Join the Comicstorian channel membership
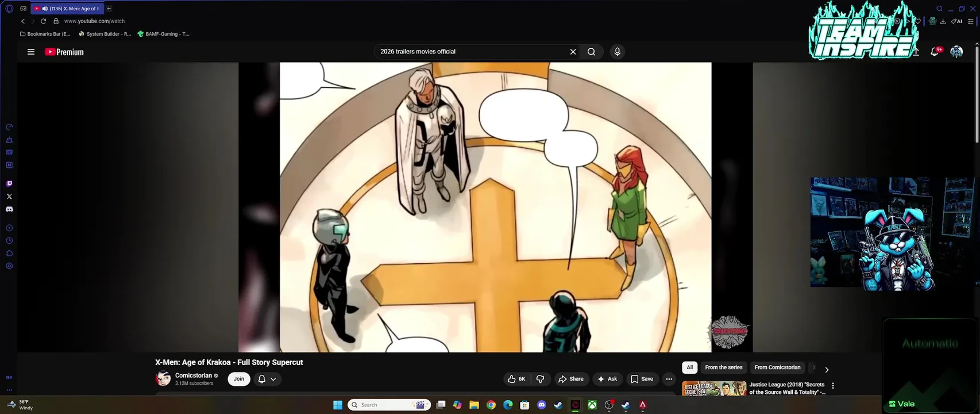 pyautogui.click(x=239, y=379)
